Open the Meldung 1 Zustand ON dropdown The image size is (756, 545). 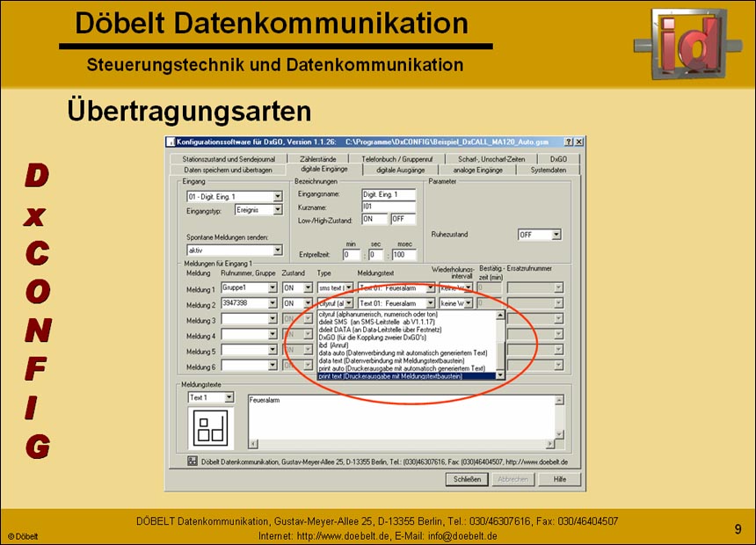point(308,288)
